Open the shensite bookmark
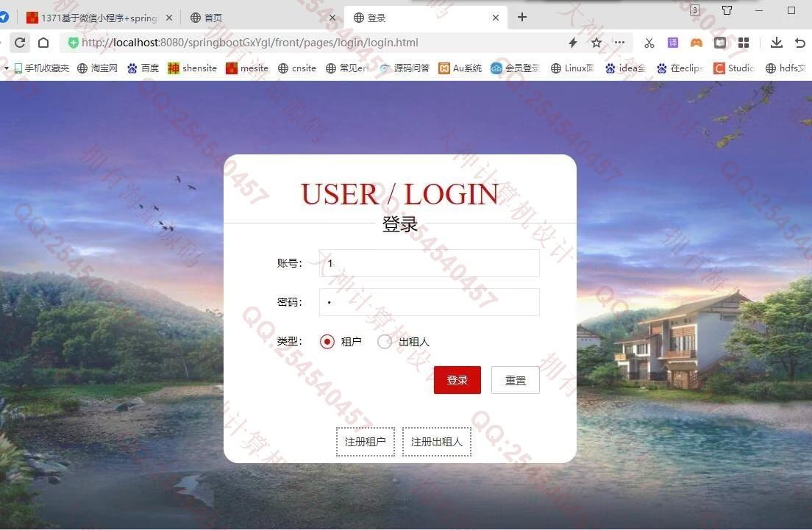The height and width of the screenshot is (530, 812). (x=193, y=68)
